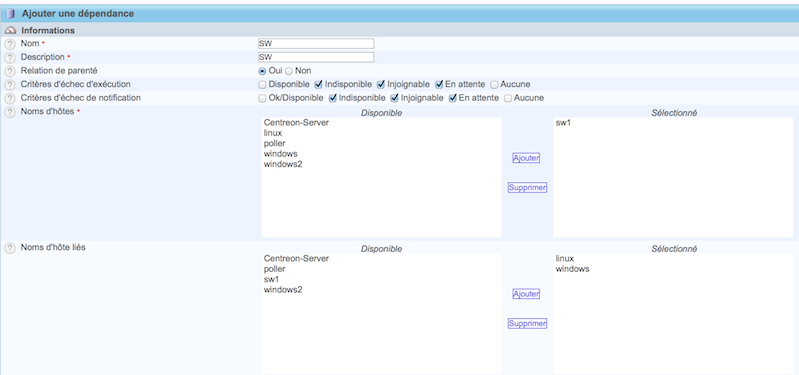Select windows2 in Noms d'hôtes available list
This screenshot has height=375, width=799.
click(x=283, y=164)
